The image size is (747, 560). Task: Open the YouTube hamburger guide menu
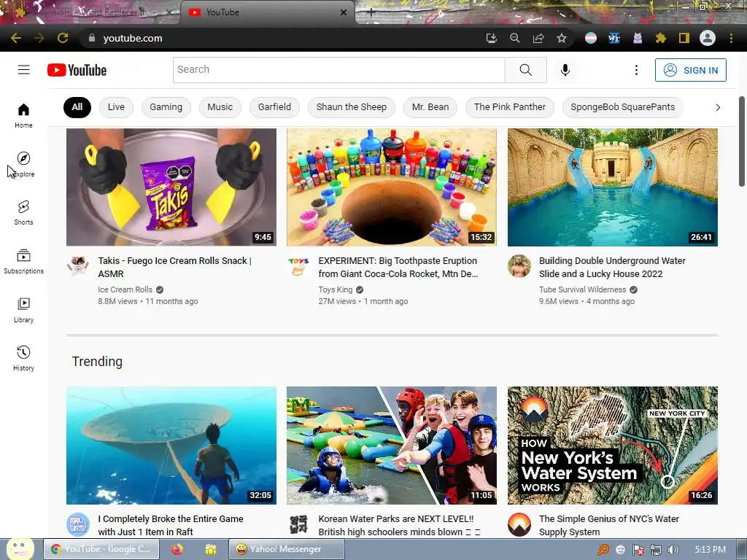point(23,70)
